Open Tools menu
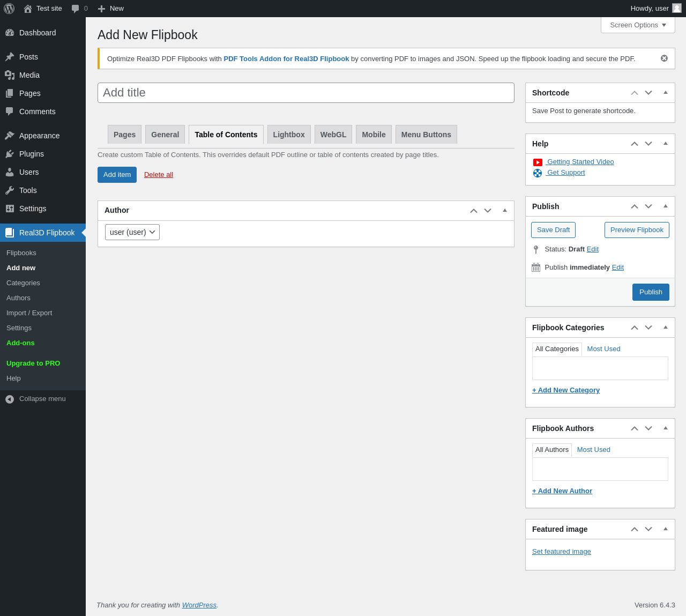Viewport: 686px width, 616px height. pos(43,190)
